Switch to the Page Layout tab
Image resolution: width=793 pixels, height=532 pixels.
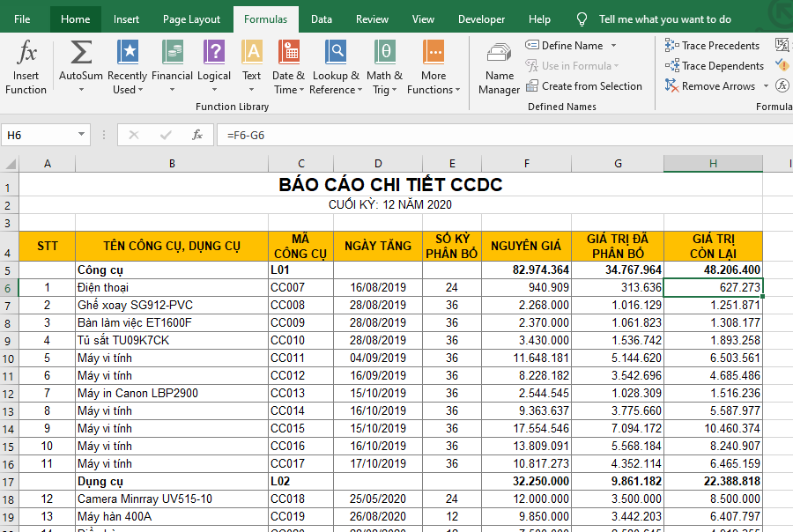tap(191, 18)
